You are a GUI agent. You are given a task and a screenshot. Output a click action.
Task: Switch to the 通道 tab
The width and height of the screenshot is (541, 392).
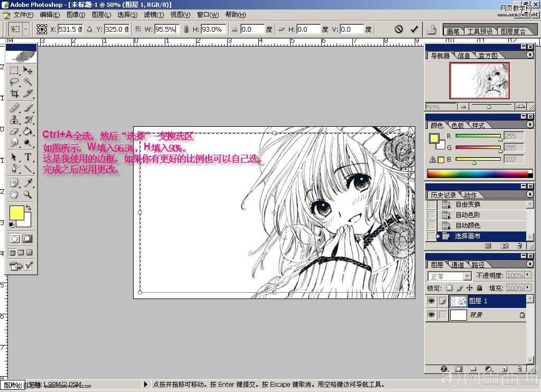click(x=458, y=265)
